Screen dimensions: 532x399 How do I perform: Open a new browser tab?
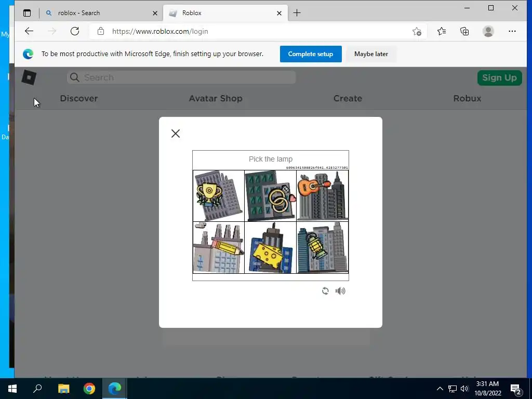pyautogui.click(x=297, y=13)
